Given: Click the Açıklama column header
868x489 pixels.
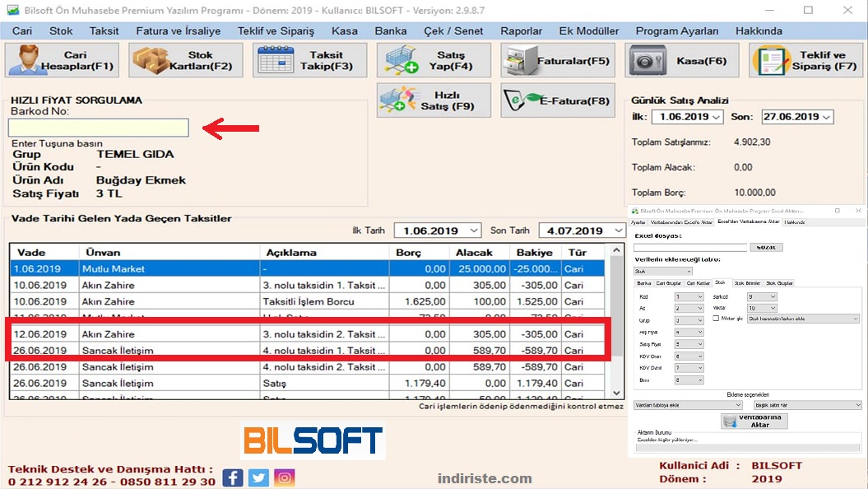Looking at the screenshot, I should [x=324, y=253].
